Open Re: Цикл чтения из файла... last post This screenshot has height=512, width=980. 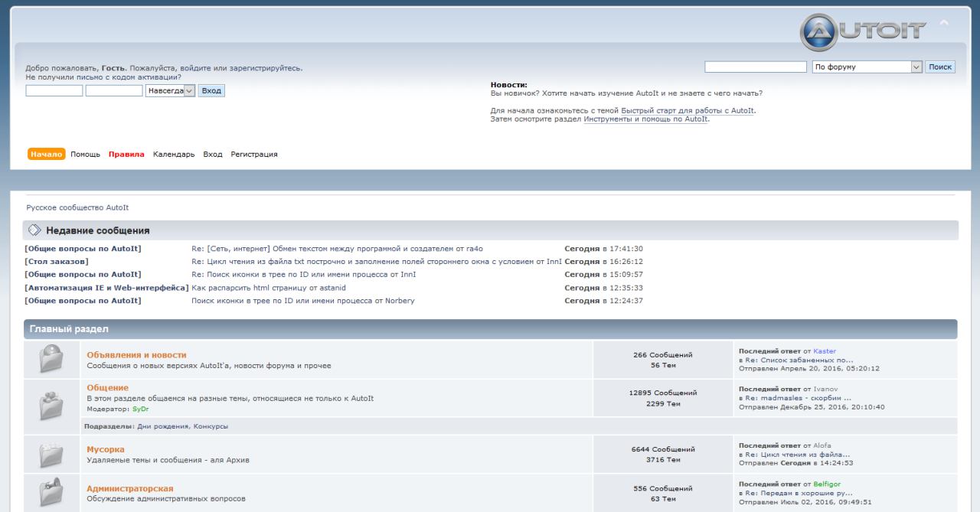pyautogui.click(x=798, y=454)
